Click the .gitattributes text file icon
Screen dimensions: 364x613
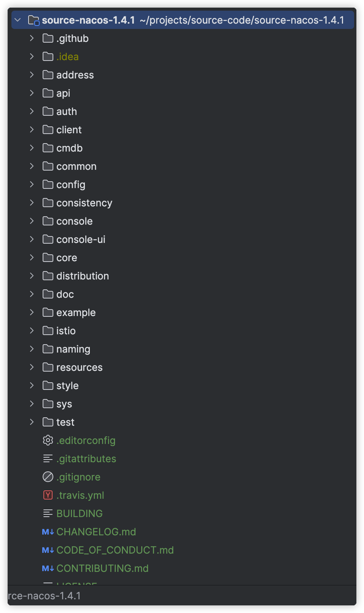click(x=48, y=458)
